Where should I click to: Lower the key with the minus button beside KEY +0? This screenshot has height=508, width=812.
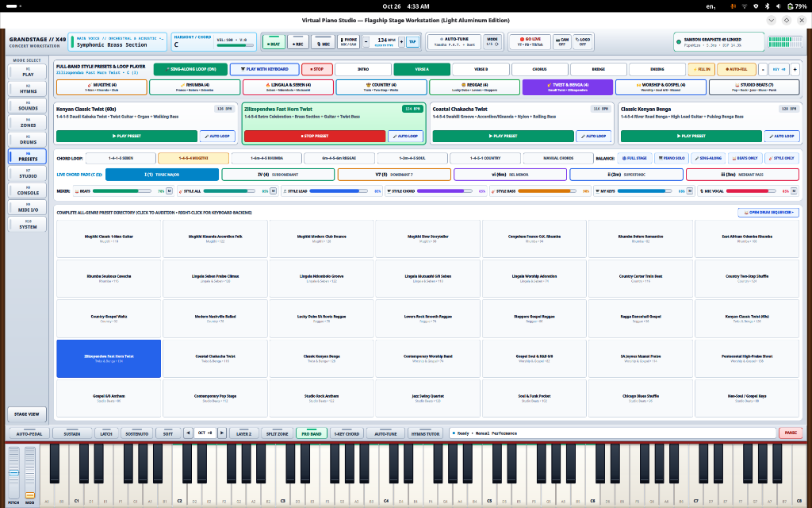[x=762, y=69]
